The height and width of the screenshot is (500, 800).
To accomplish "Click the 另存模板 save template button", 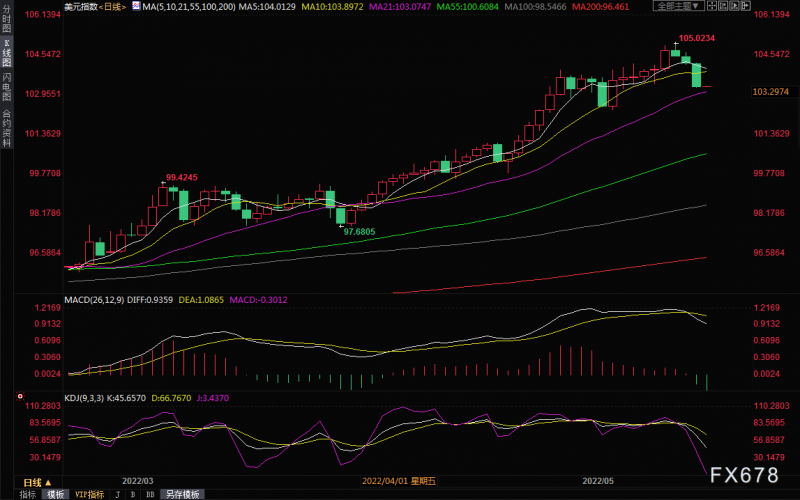I will tap(183, 494).
